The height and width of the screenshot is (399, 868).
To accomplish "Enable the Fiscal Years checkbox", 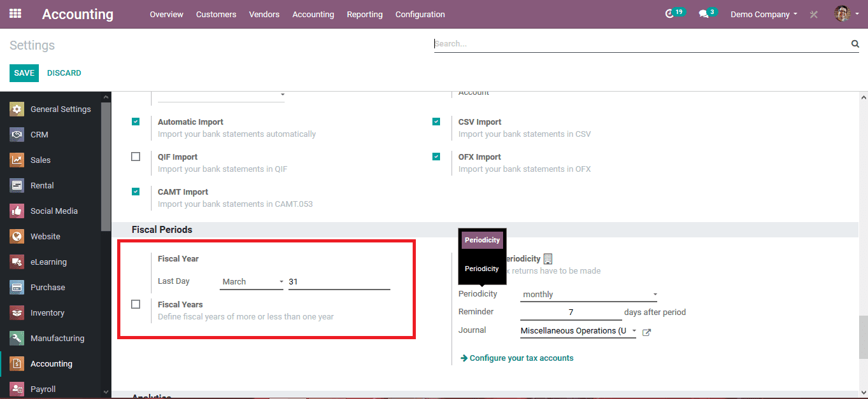I will coord(136,304).
